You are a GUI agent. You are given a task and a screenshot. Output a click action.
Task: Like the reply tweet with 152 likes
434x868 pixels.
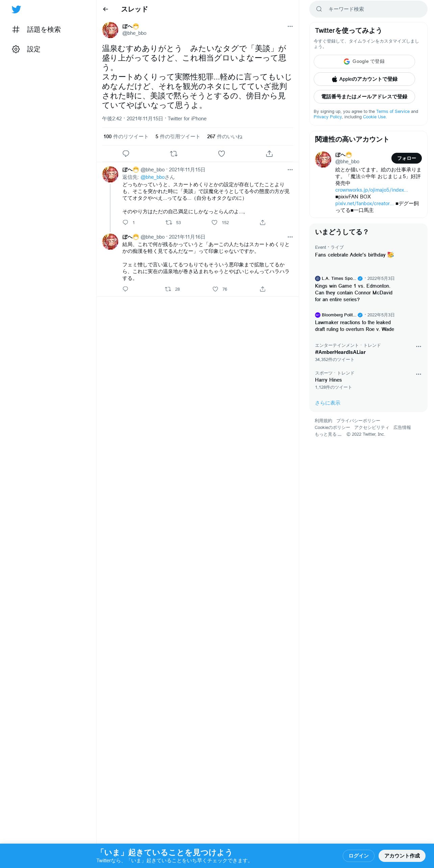pyautogui.click(x=214, y=222)
